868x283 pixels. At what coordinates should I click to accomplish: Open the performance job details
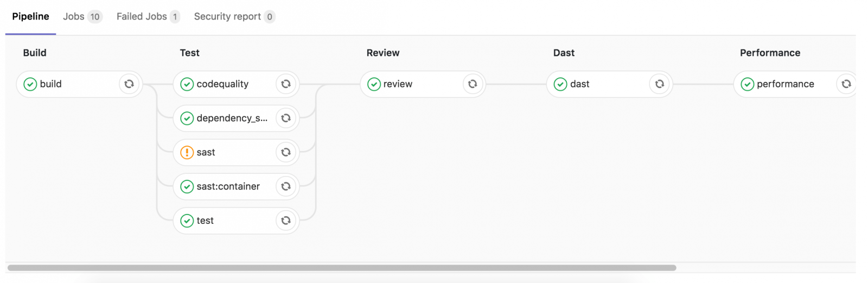[x=785, y=84]
